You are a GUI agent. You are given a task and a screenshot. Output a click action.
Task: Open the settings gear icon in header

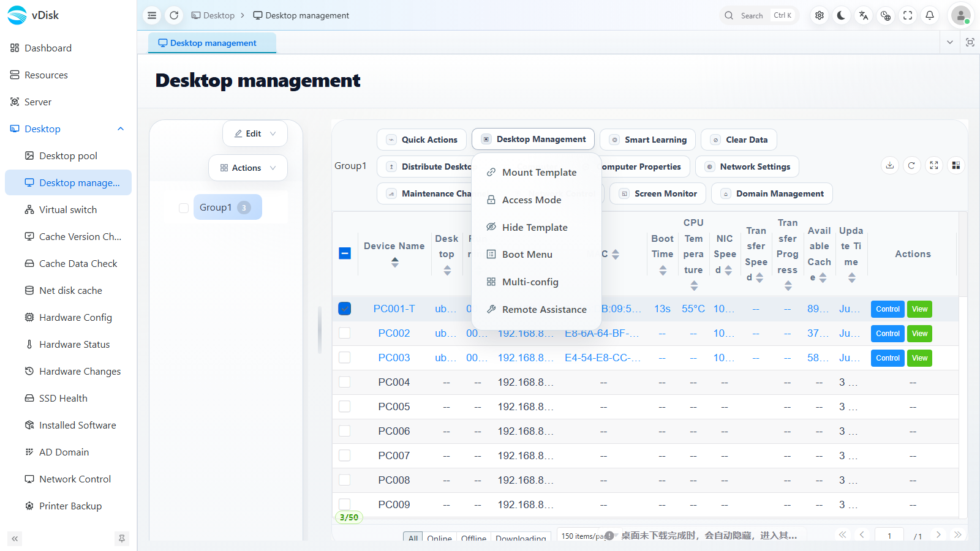pyautogui.click(x=820, y=15)
